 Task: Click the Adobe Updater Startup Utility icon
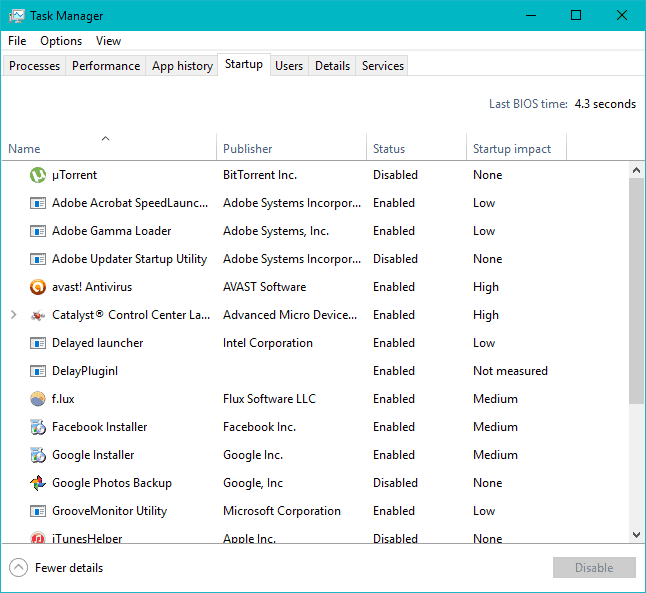click(38, 259)
